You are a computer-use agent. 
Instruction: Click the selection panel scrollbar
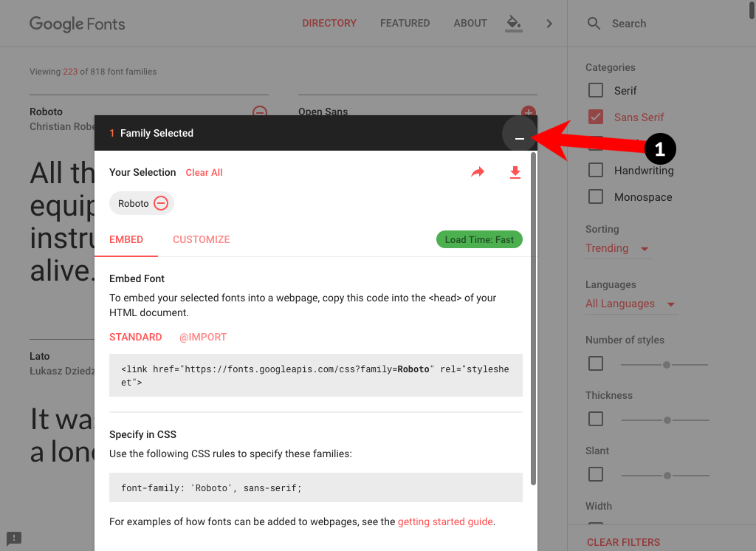coord(533,318)
